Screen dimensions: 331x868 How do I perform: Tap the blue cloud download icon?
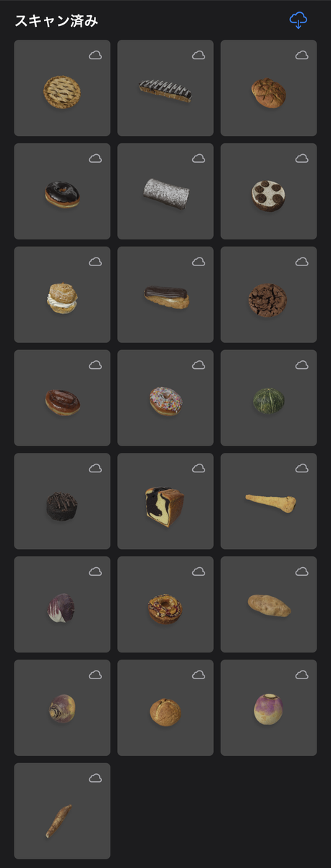(298, 20)
